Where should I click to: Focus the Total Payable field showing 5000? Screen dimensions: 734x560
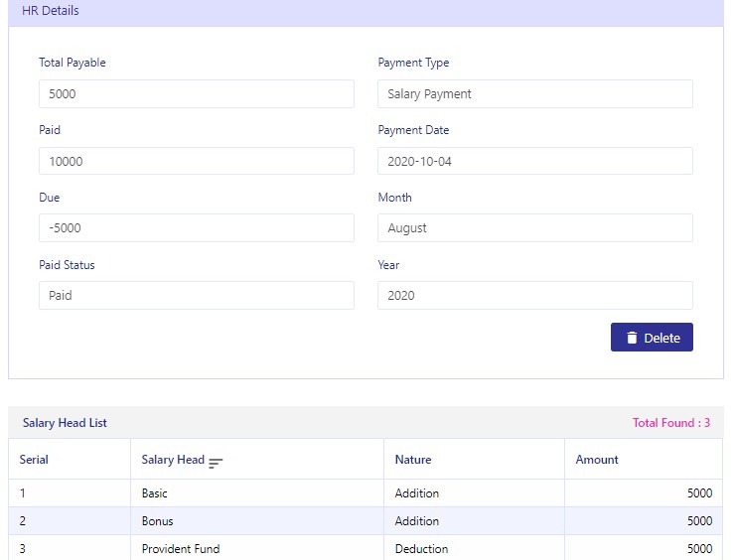[x=197, y=94]
